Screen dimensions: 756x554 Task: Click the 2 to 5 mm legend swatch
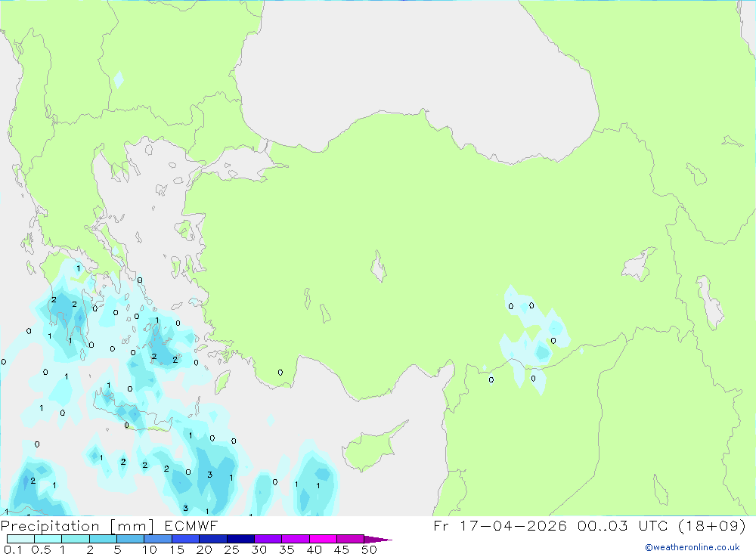point(103,539)
